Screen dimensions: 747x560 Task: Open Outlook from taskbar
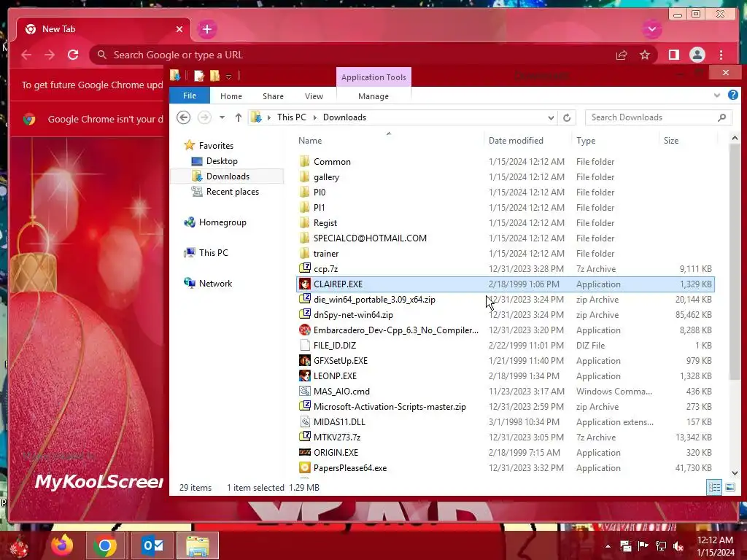pos(152,545)
